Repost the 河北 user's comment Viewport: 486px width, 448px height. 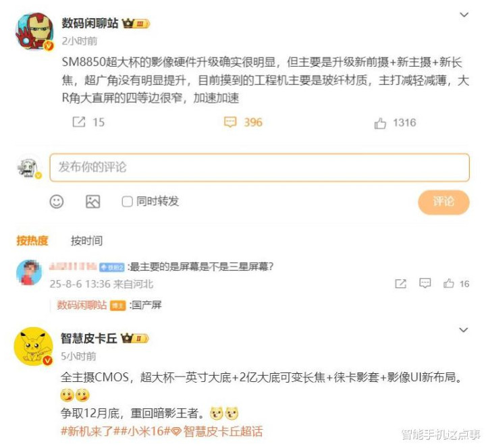pyautogui.click(x=400, y=283)
